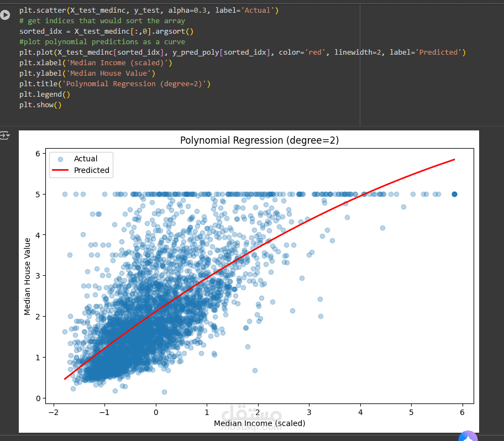The height and width of the screenshot is (441, 504).
Task: Click the 'Median House Value' axis label
Action: (x=27, y=276)
